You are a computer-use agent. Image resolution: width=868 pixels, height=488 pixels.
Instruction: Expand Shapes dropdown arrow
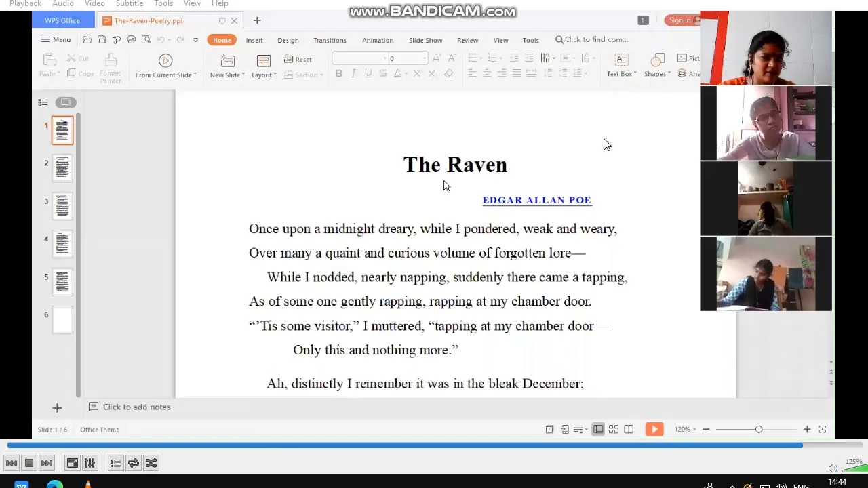[669, 74]
